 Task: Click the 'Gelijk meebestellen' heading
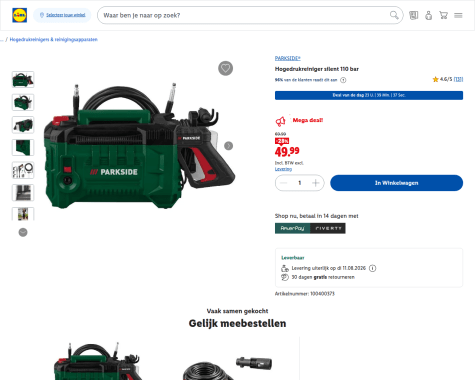(237, 323)
